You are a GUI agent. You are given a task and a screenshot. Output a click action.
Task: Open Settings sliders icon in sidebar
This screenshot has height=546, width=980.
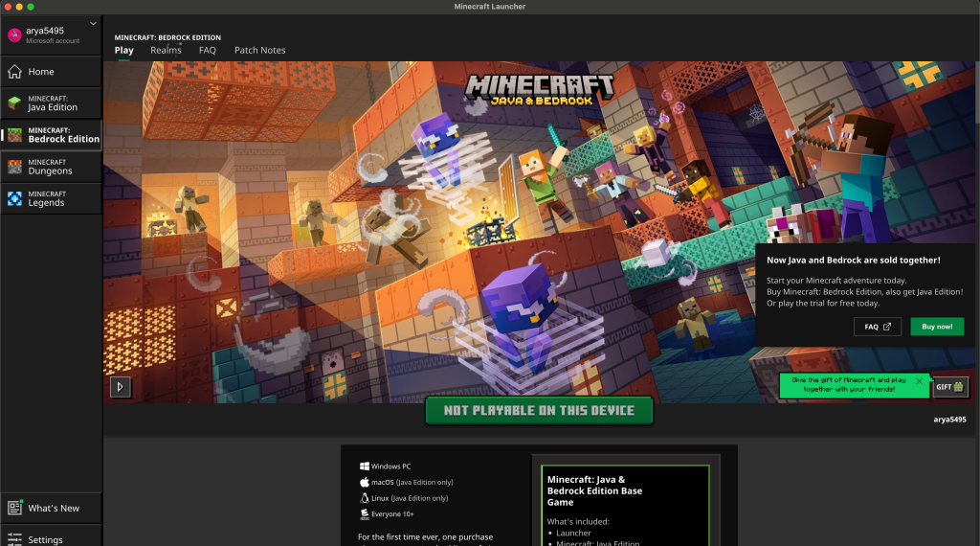[x=14, y=539]
